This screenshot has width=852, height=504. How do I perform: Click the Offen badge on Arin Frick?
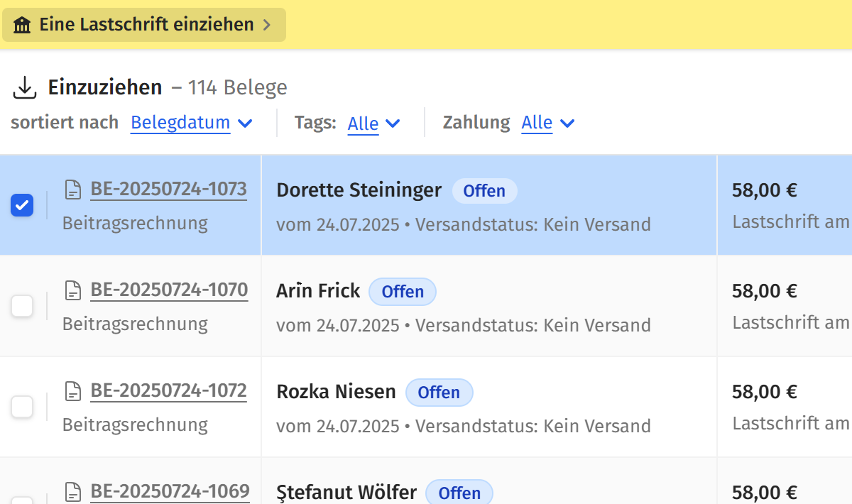pyautogui.click(x=402, y=292)
